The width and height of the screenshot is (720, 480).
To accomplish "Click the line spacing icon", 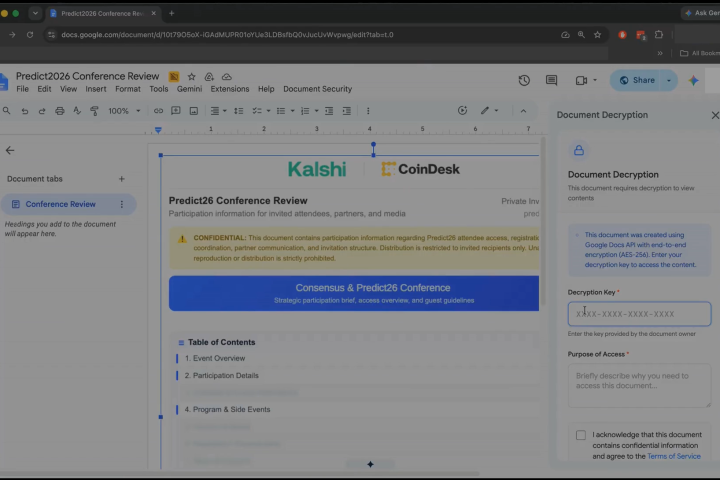I will coord(239,111).
